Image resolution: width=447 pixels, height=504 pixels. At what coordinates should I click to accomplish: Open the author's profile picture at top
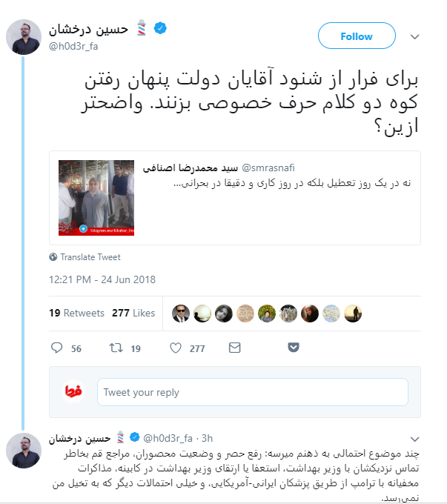[x=24, y=37]
